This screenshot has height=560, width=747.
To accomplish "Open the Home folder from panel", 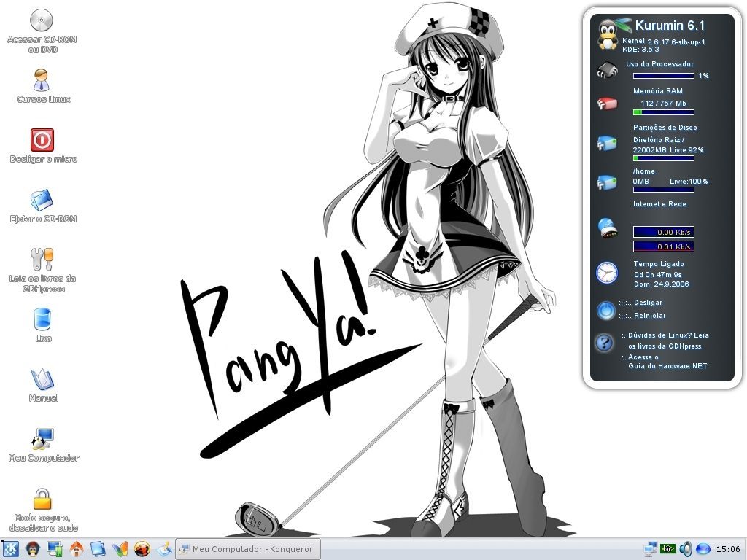I will 76,549.
